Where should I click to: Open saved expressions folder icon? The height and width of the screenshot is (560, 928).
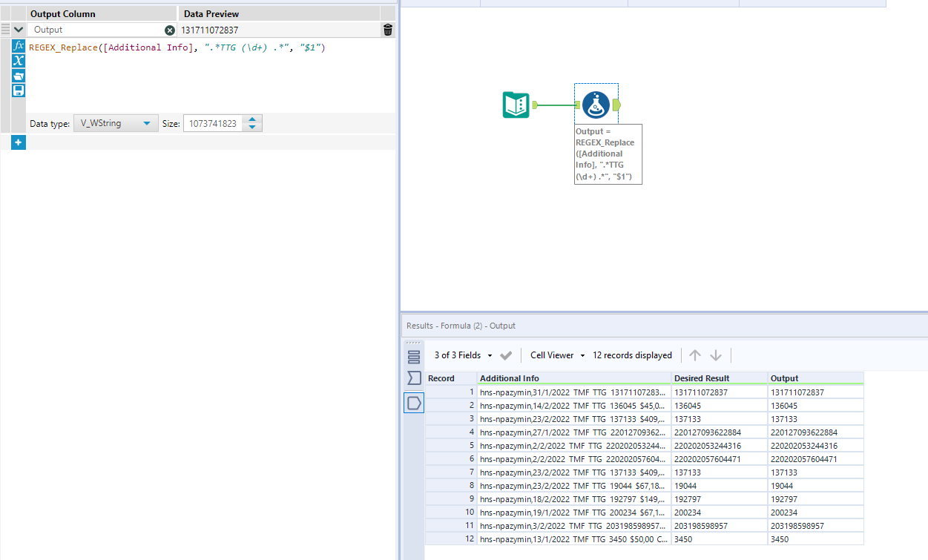click(x=19, y=76)
